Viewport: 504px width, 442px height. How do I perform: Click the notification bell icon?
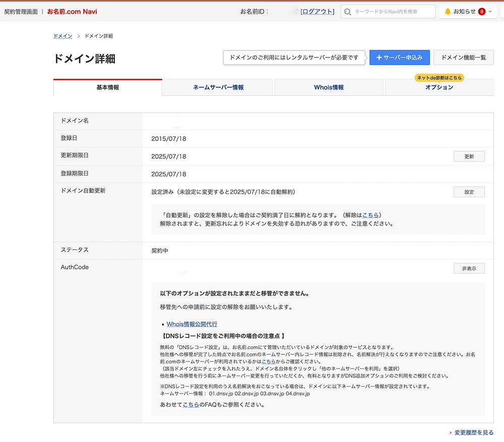point(448,12)
